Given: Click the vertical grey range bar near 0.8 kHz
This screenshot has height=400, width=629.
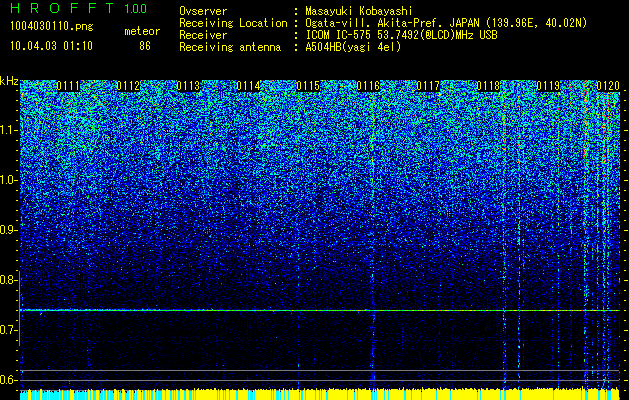Looking at the screenshot, I should (x=20, y=308).
